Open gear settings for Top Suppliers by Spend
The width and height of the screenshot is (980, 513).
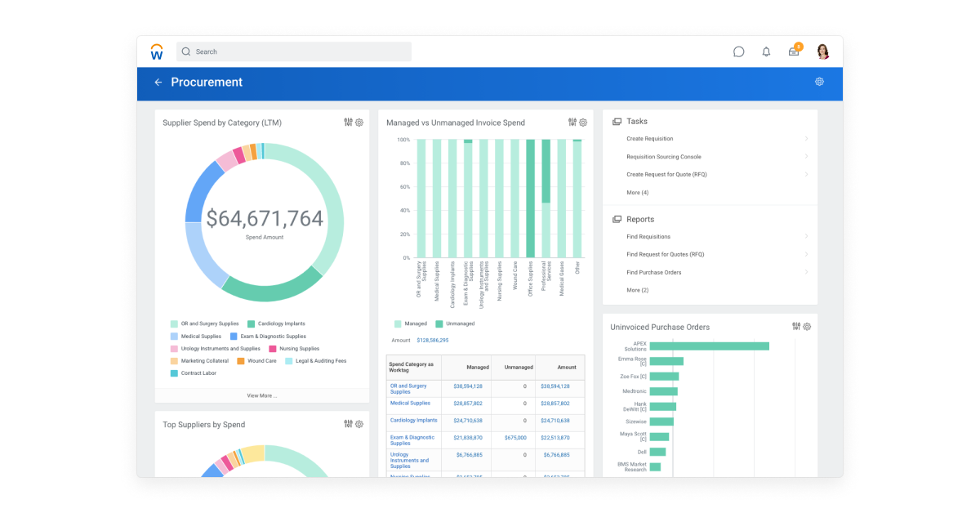tap(359, 424)
